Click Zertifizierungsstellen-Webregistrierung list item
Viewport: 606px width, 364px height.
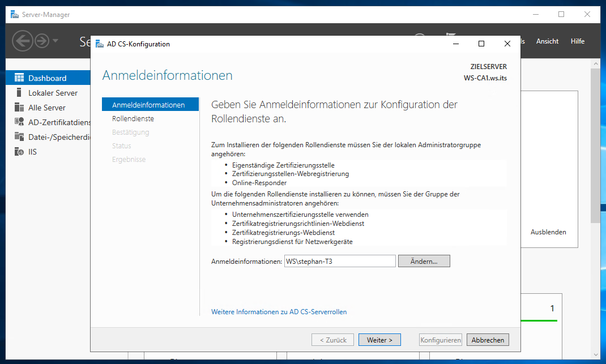290,174
